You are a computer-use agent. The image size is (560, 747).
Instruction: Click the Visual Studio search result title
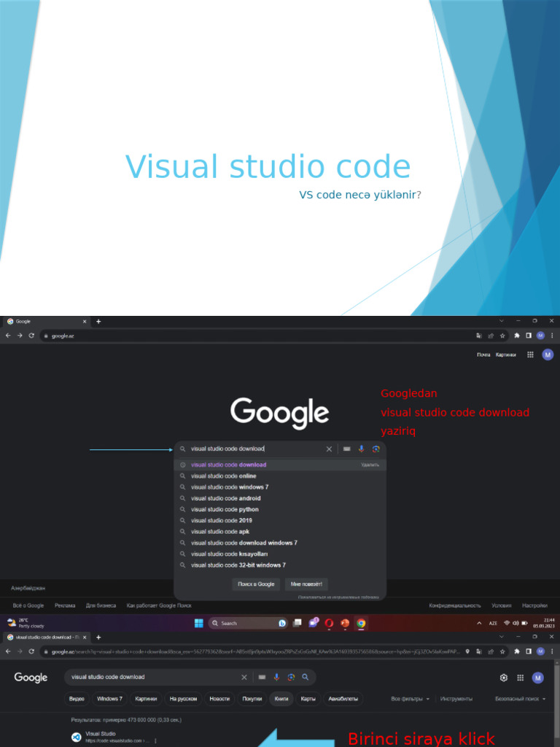point(101,734)
